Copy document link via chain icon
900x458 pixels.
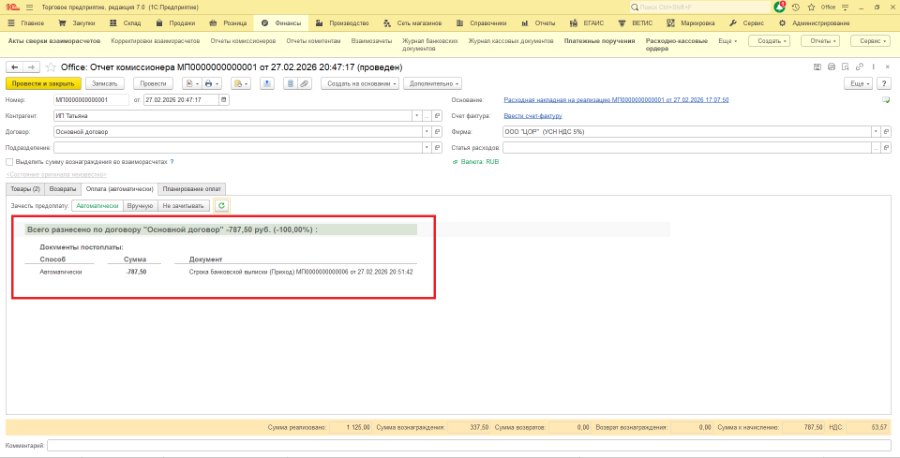click(859, 67)
